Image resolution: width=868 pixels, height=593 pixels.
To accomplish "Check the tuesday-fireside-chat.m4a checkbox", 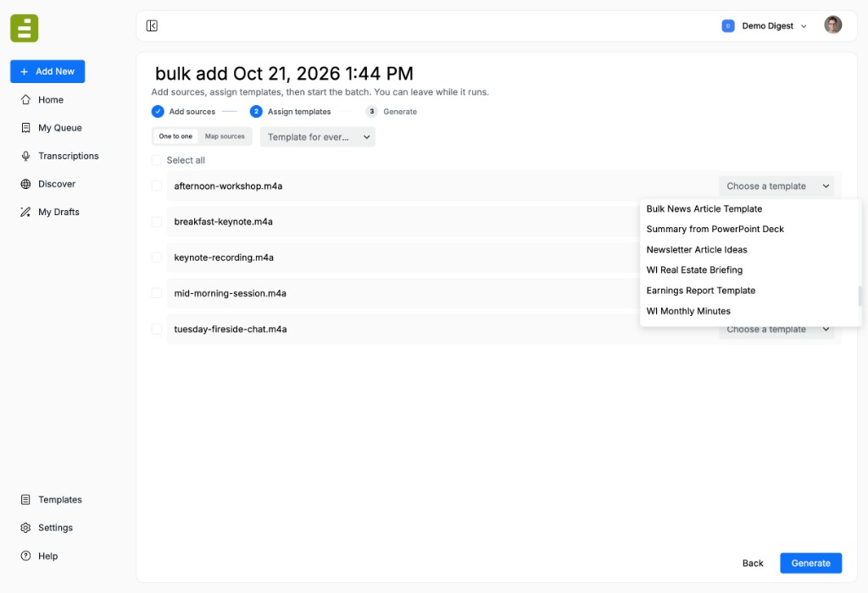I will (157, 330).
